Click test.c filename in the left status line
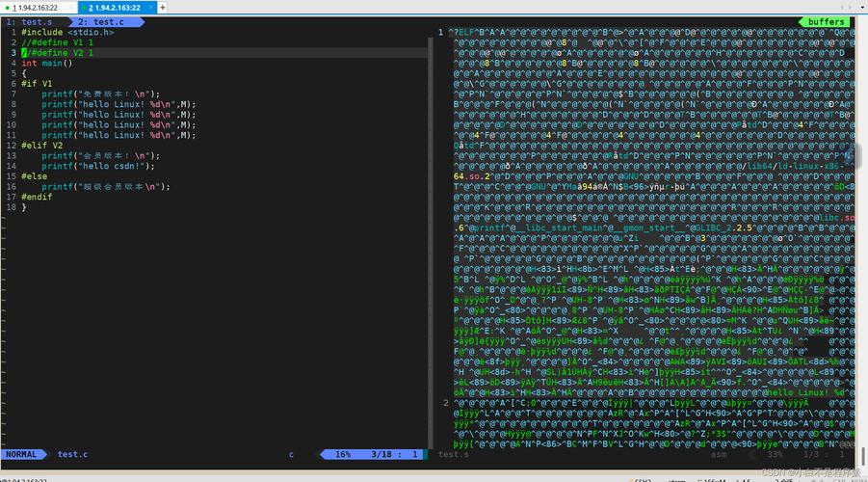The image size is (868, 482). pos(72,454)
